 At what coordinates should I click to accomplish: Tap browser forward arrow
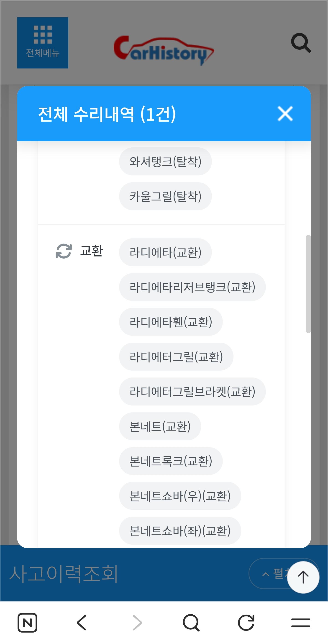(x=137, y=622)
